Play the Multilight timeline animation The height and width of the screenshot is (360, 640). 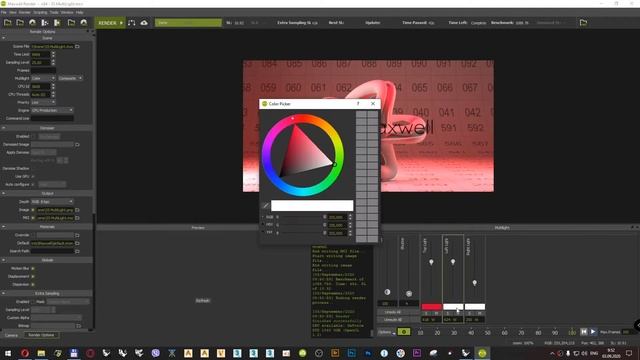click(593, 332)
